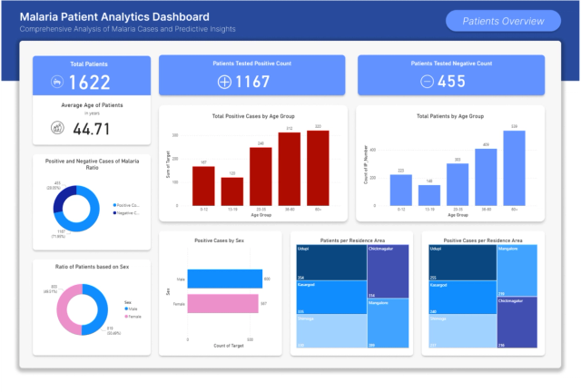Select the blue 36-60 bar in Total Patients by Age Group

(486, 177)
